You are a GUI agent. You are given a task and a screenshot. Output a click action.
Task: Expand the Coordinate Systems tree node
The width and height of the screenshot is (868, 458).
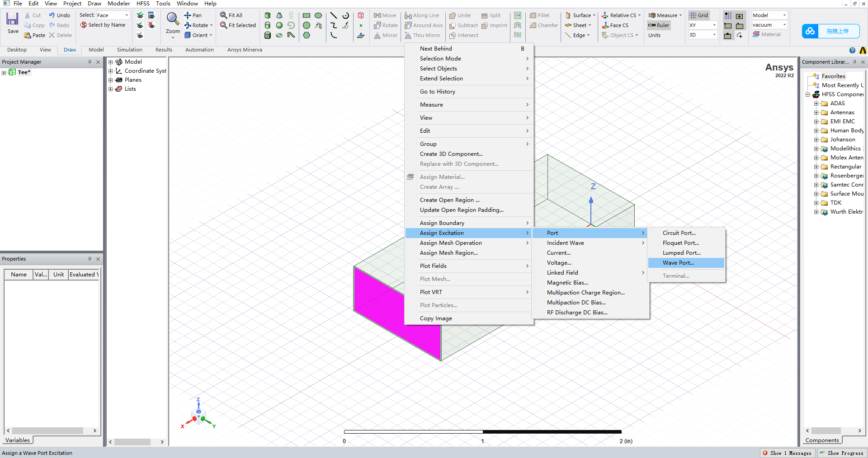click(x=110, y=71)
